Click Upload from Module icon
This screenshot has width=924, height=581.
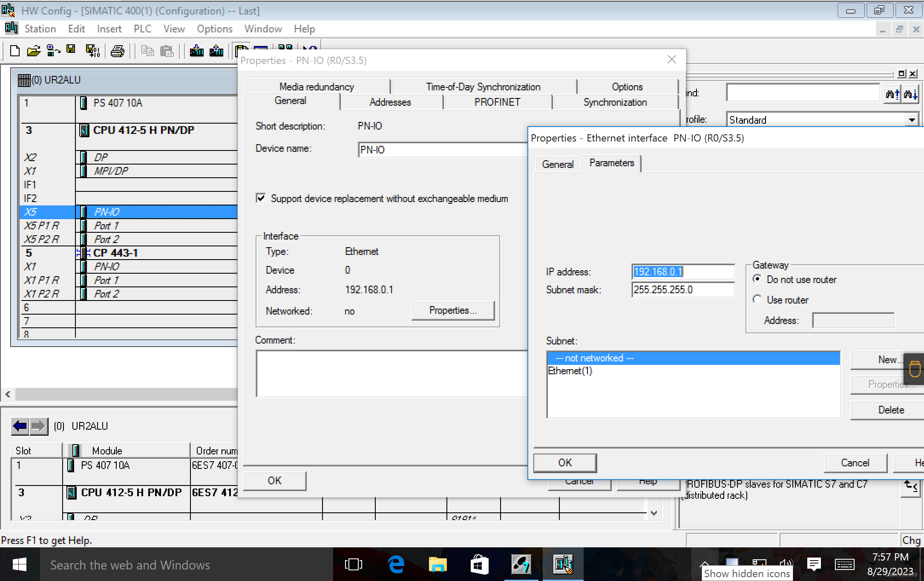pyautogui.click(x=216, y=51)
